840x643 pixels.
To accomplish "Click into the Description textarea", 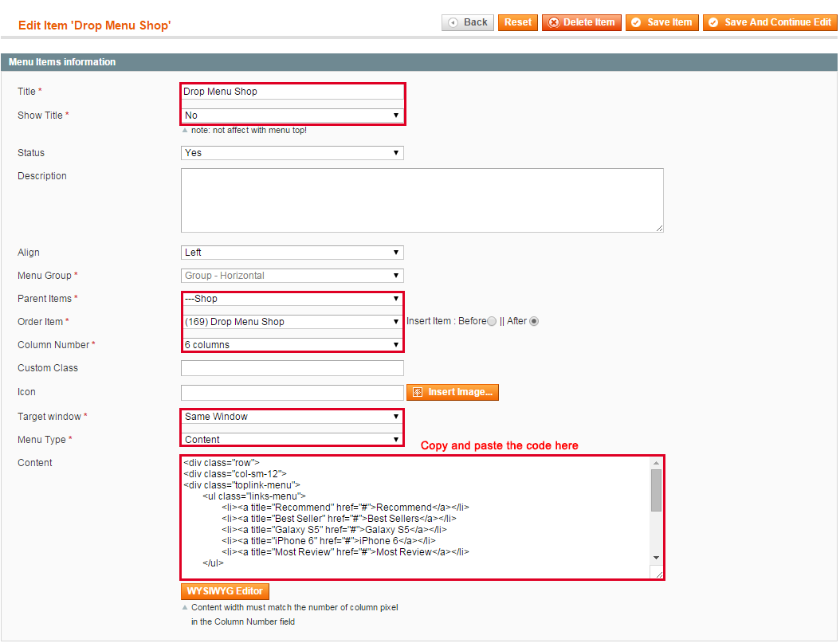I will coord(422,200).
